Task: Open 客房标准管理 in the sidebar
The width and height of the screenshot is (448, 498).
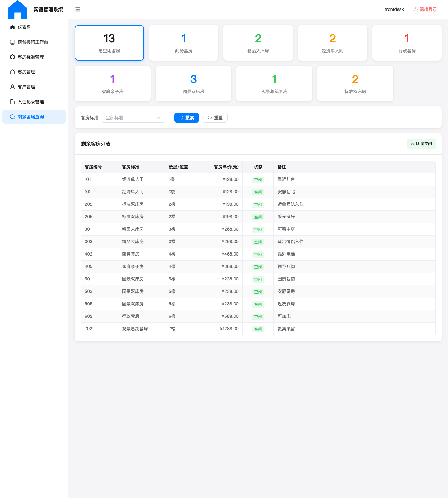Action: (34, 57)
